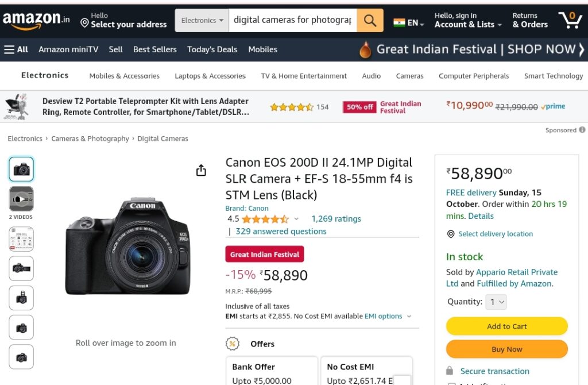Viewport: 588px width, 385px height.
Task: Click the orange search magnifier button
Action: tap(370, 20)
